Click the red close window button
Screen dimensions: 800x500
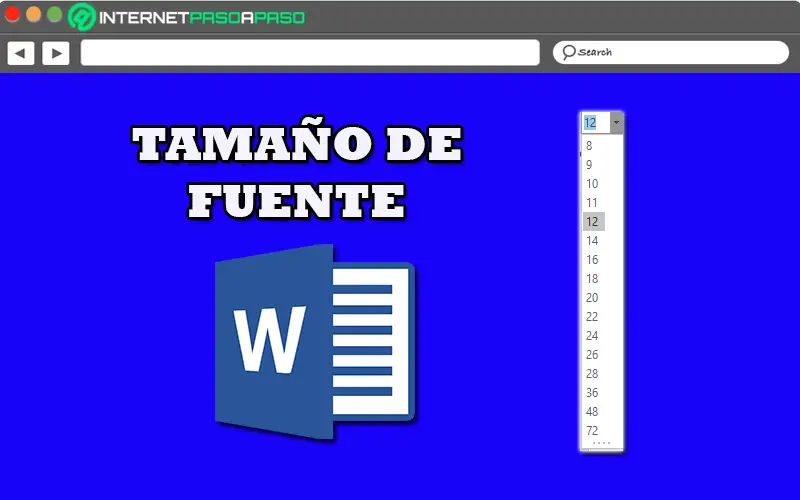pos(12,14)
